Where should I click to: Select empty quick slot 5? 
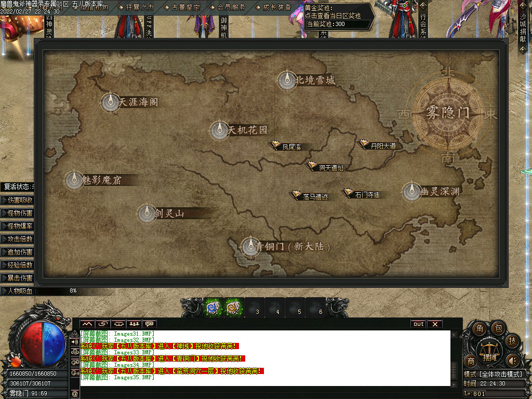coord(295,308)
